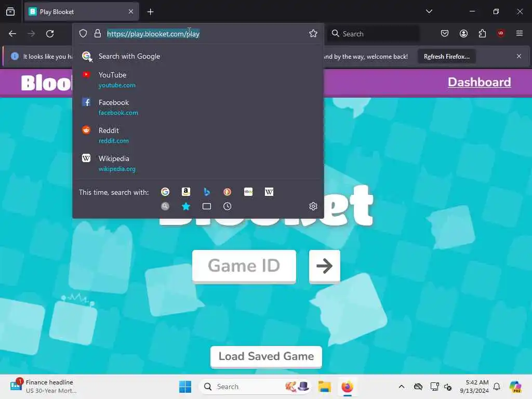This screenshot has width=532, height=399.
Task: Open a new tab with plus button
Action: (x=150, y=12)
